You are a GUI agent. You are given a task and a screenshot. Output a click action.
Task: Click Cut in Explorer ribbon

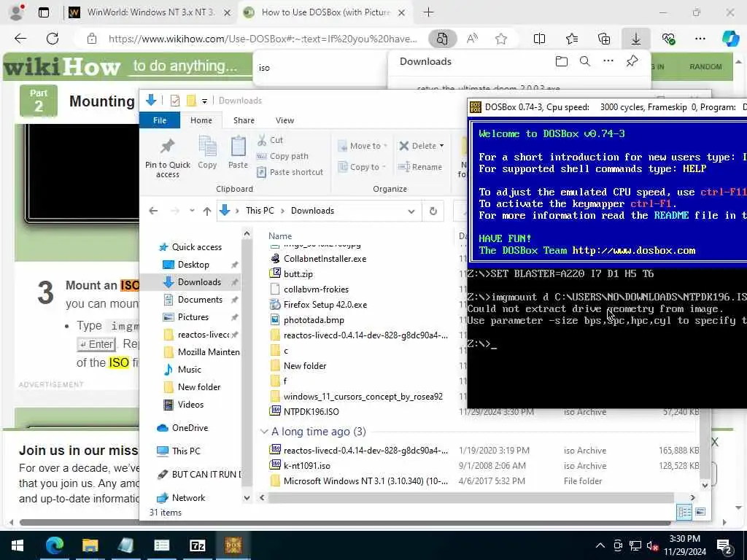coord(270,140)
